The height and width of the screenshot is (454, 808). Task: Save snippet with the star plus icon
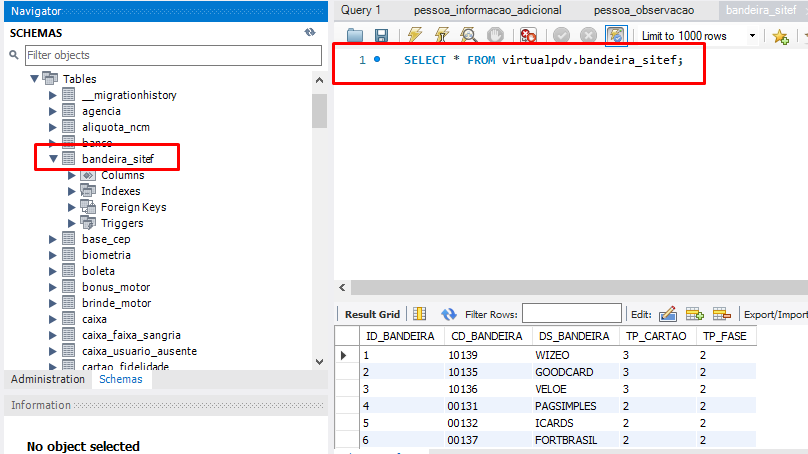[781, 36]
